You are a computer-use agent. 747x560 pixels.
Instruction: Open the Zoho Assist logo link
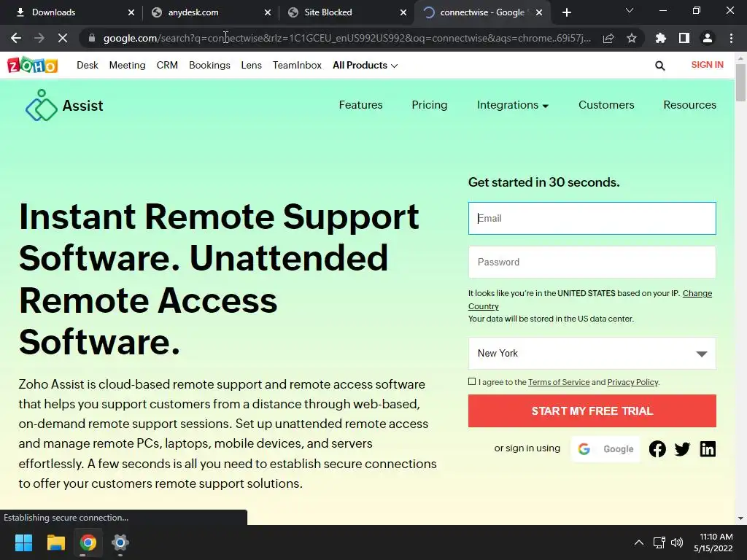[64, 105]
